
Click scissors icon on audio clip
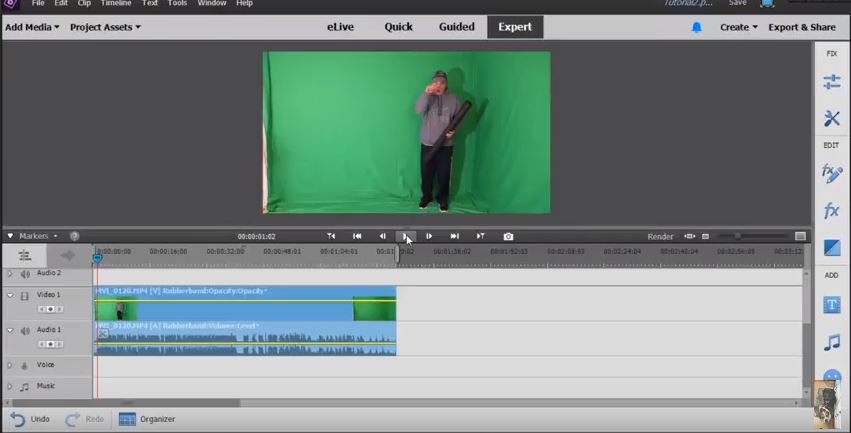pos(103,334)
